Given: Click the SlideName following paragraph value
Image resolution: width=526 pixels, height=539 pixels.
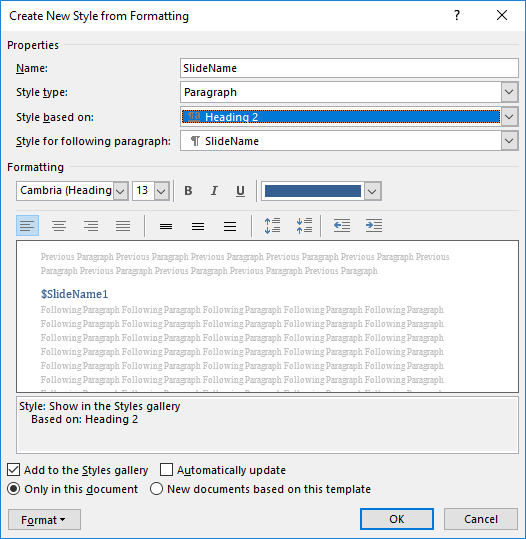Looking at the screenshot, I should 232,141.
